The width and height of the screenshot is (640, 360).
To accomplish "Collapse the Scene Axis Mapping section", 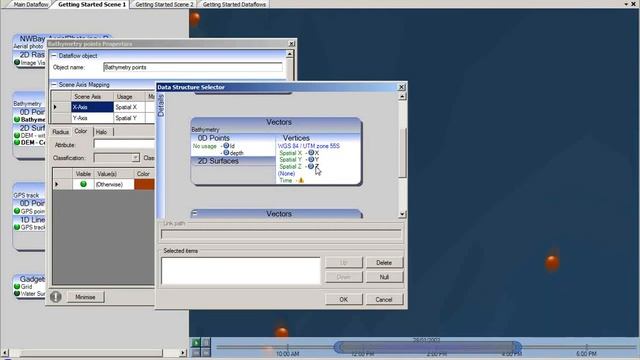I will 53,84.
